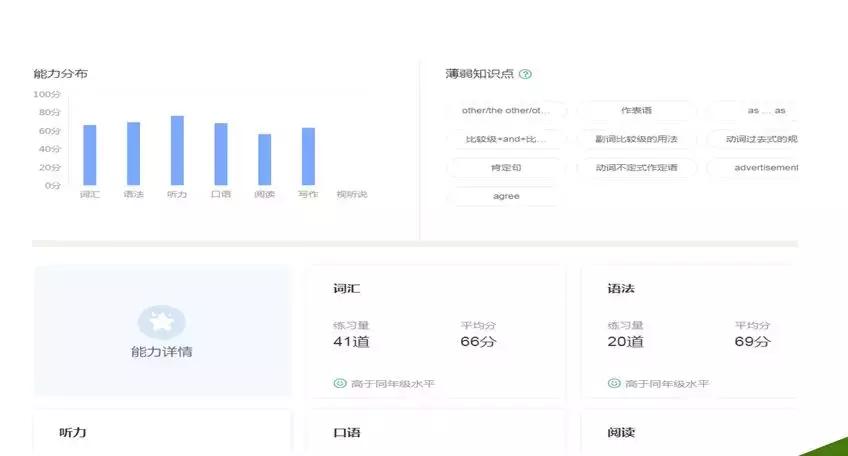Click the 听力 bar in chart
Screen dimensions: 848x456
coord(177,150)
